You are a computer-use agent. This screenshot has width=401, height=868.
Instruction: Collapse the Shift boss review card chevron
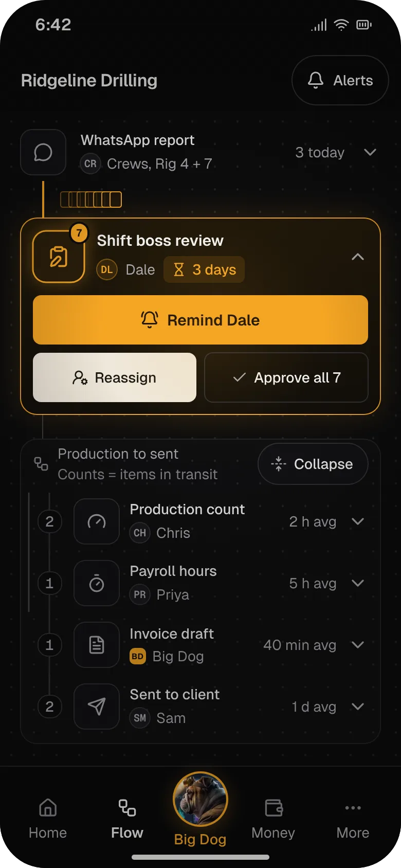point(358,257)
